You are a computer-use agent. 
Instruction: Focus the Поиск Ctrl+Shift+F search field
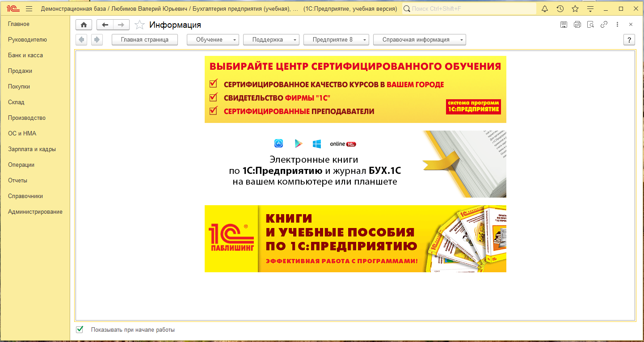(x=469, y=9)
